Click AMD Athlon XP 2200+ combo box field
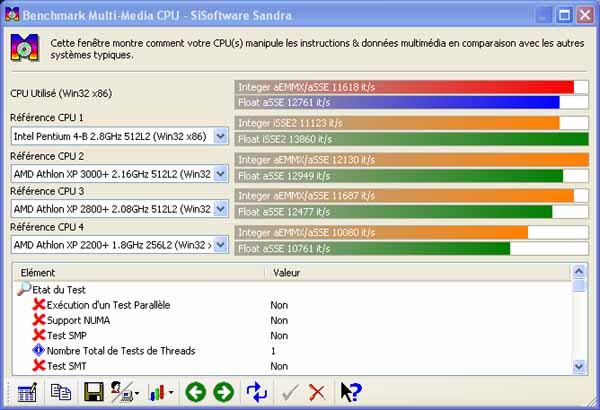 (x=120, y=245)
